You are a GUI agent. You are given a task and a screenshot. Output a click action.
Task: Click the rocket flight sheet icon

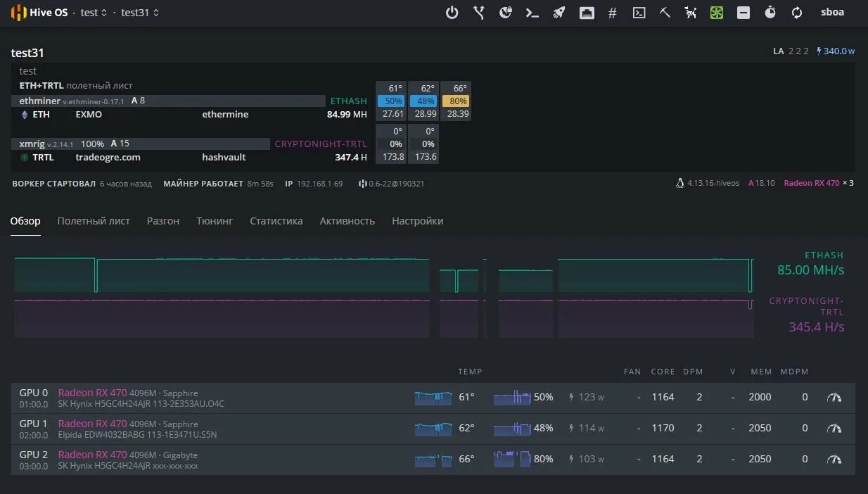click(559, 13)
